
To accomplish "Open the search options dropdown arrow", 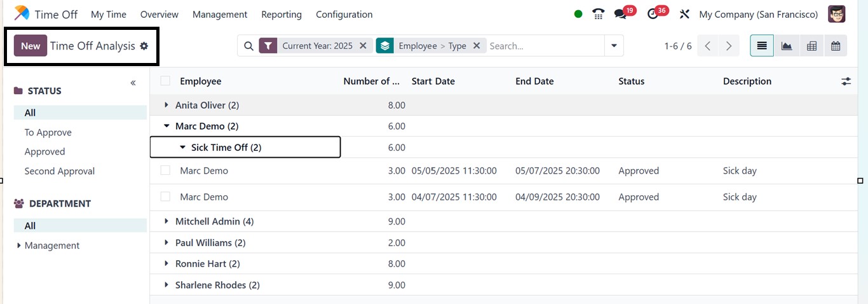I will click(614, 46).
